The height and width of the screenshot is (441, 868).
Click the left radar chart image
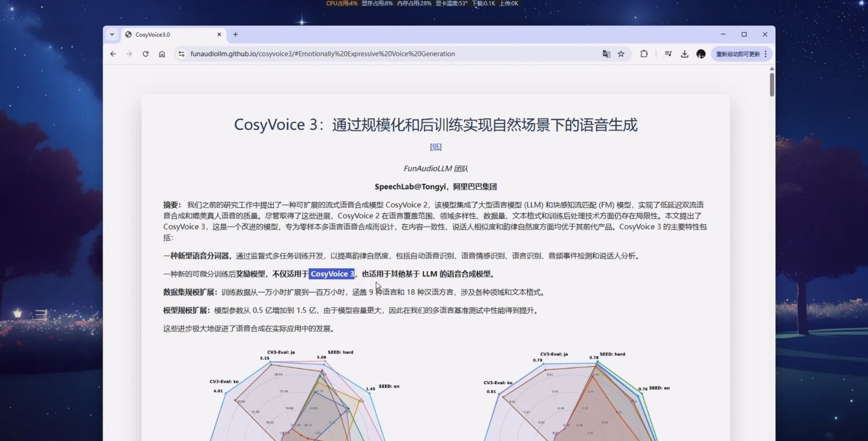[x=304, y=394]
